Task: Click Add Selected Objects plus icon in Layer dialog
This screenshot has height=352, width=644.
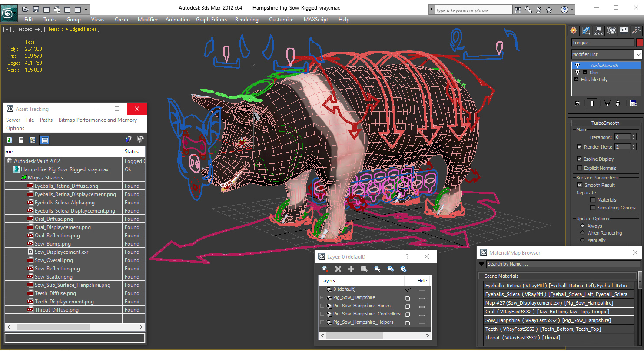Action: (351, 269)
